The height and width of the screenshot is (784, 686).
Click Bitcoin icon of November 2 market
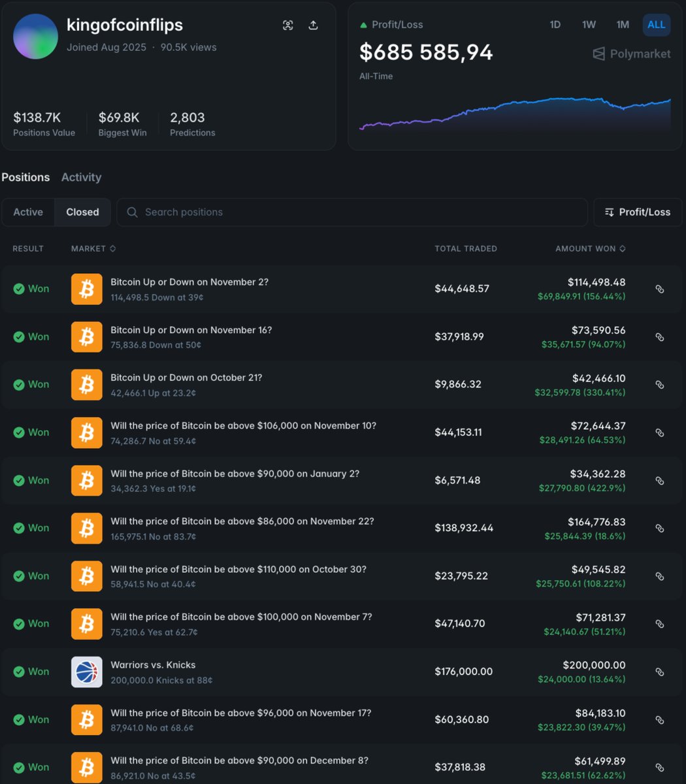pyautogui.click(x=87, y=289)
